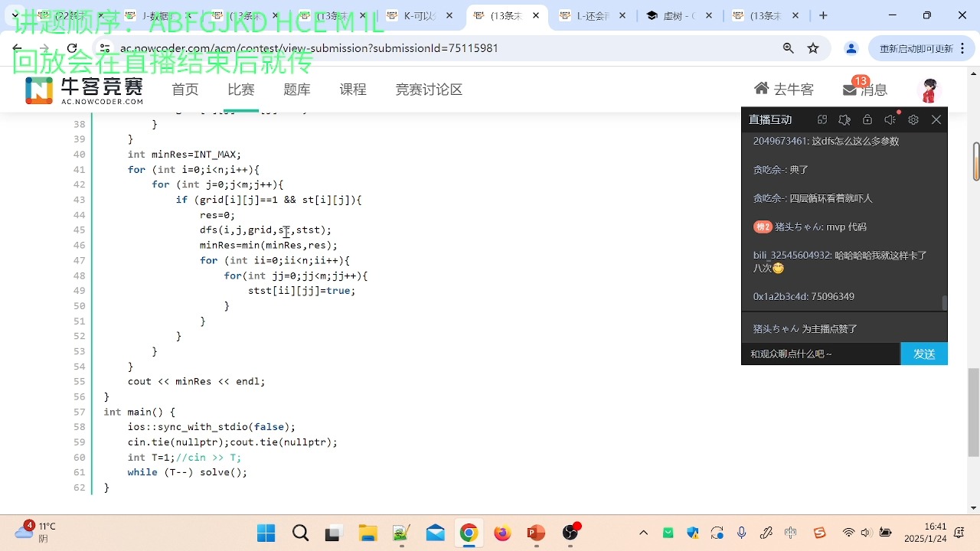Close the 虚树 tab
Screen dimensions: 980x551
tap(709, 15)
